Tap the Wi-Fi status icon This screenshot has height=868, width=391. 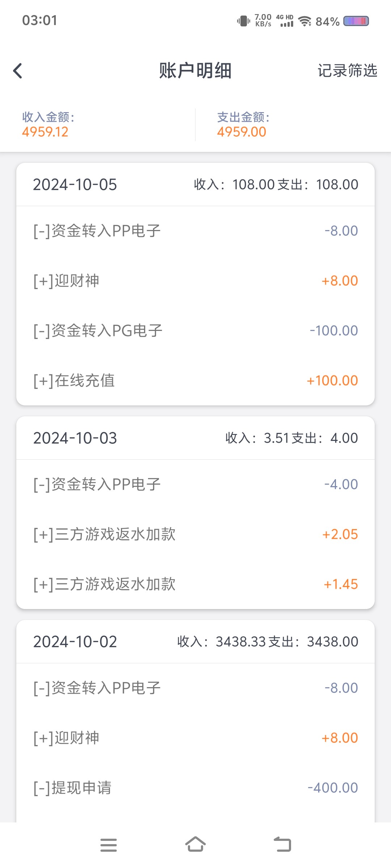point(305,21)
